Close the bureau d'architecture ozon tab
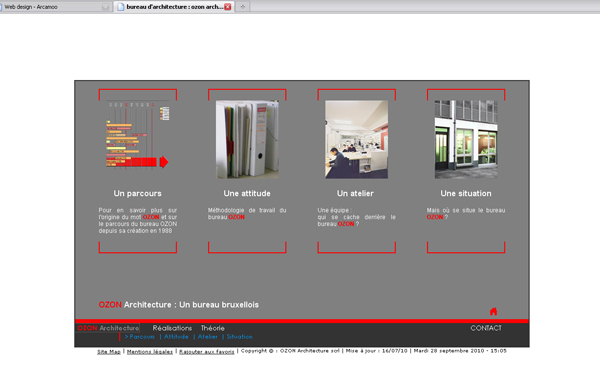Viewport: 600px width, 367px height. pyautogui.click(x=228, y=7)
